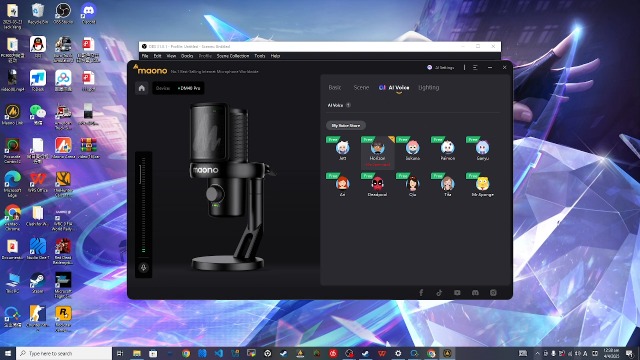Click the This PC desktop icon

click(x=13, y=282)
